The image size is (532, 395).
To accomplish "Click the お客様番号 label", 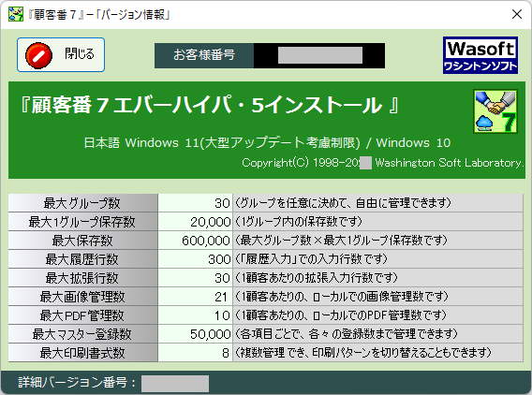I will [x=204, y=55].
